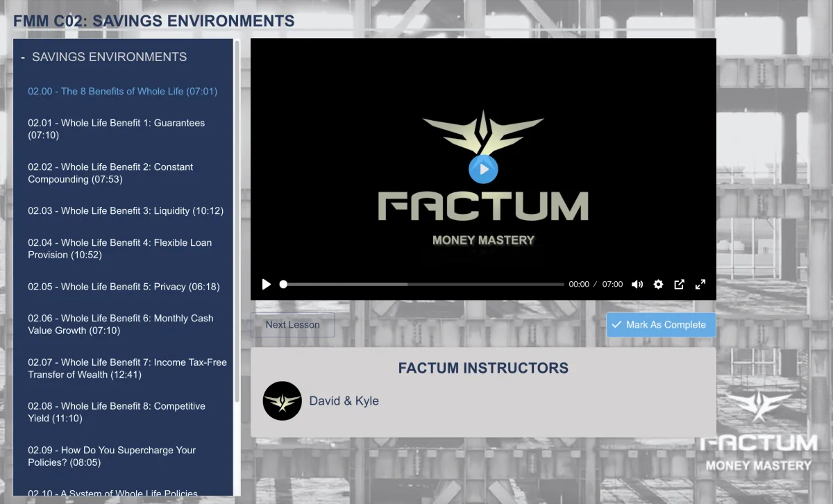
Task: Click the video progress bar track
Action: [423, 284]
